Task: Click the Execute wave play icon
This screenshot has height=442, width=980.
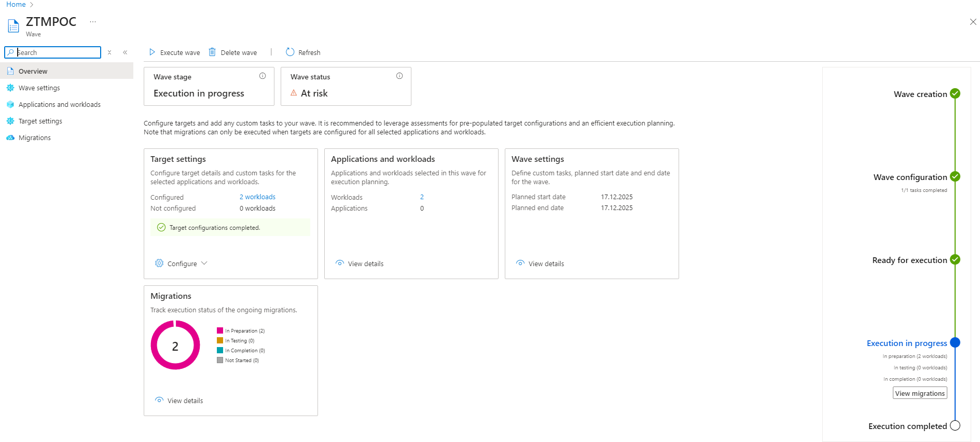Action: click(x=152, y=52)
